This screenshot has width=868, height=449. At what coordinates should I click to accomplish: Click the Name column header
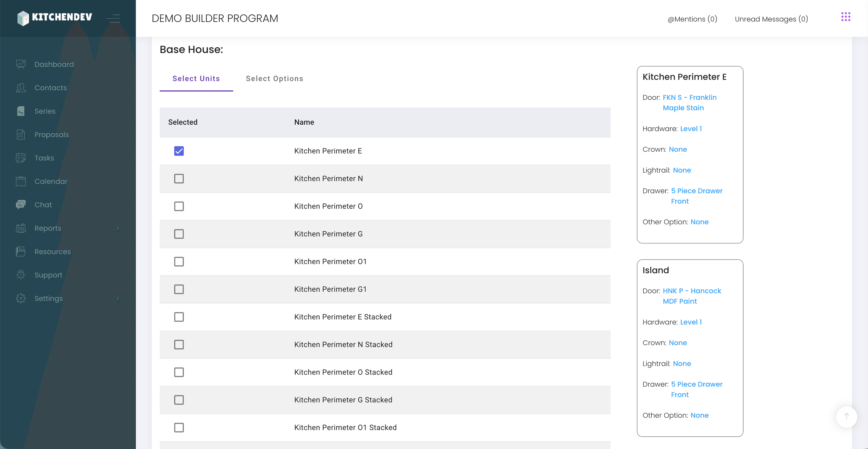(x=304, y=122)
